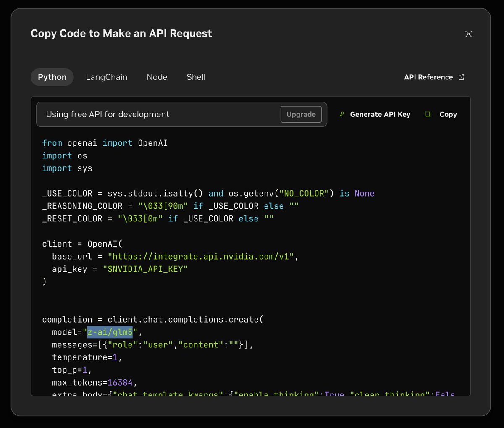Screen dimensions: 504x428
Task: Click the completion = client.chat.completions.create( line
Action: pyautogui.click(x=153, y=320)
